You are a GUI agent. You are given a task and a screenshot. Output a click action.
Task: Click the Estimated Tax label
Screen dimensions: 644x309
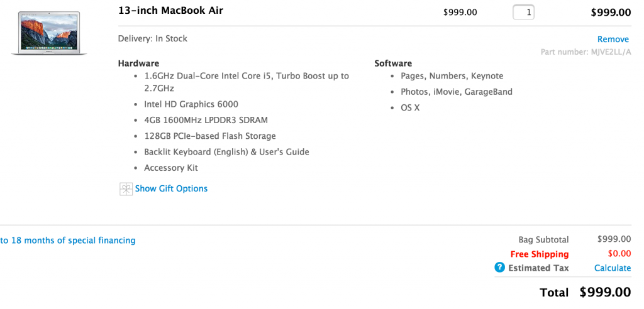(538, 268)
